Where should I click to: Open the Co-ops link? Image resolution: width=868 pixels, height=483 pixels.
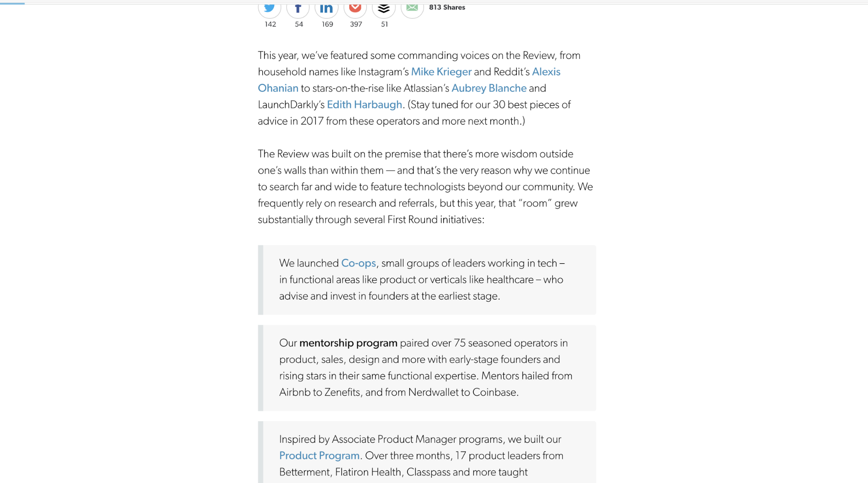(x=358, y=263)
